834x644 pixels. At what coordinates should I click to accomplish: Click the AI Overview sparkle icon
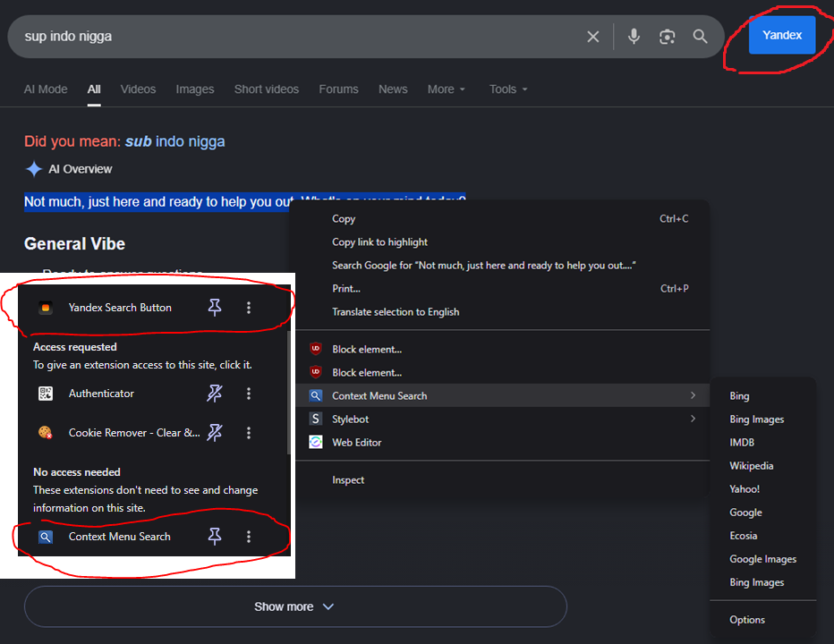(x=34, y=169)
